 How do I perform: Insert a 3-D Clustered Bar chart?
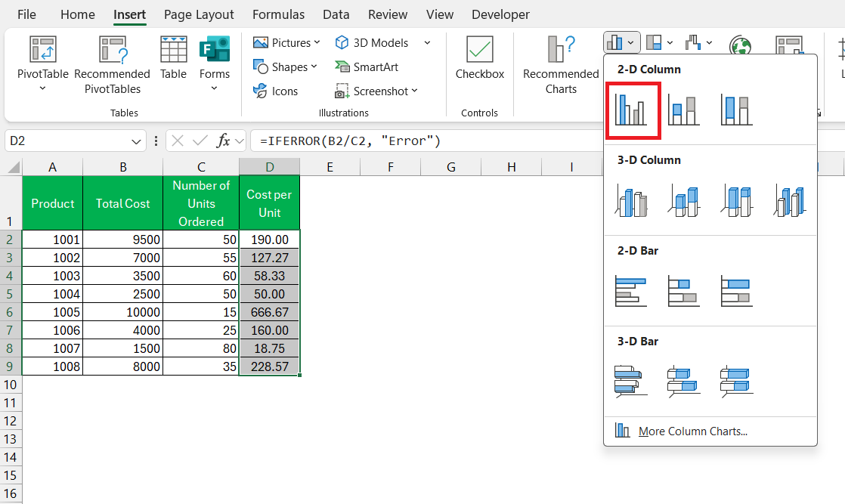(631, 382)
